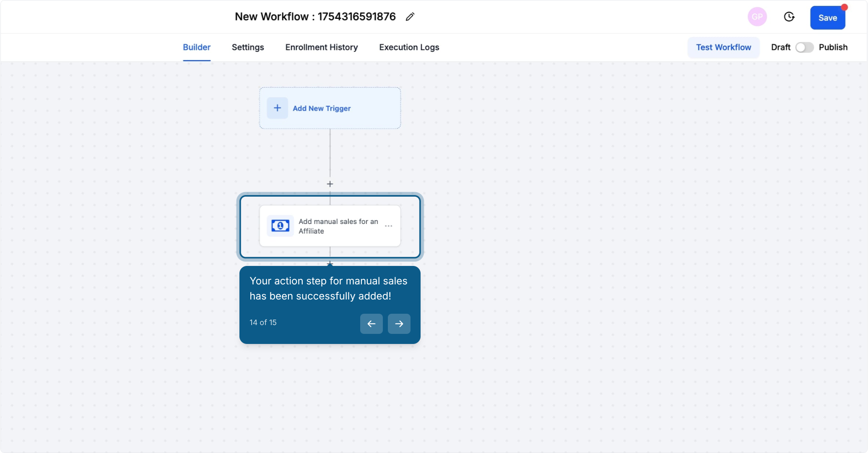Screen dimensions: 868x453
Task: View the Enrollment History tab
Action: tap(322, 47)
